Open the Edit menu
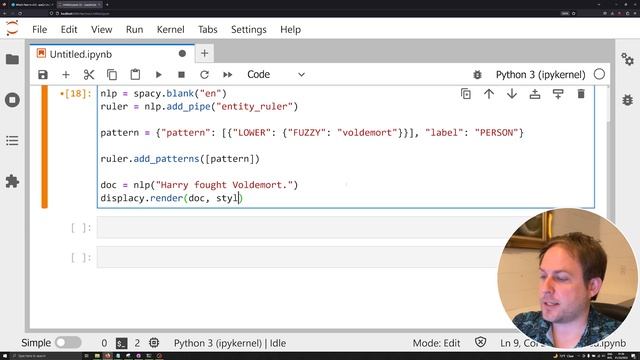The height and width of the screenshot is (360, 640). click(x=69, y=29)
